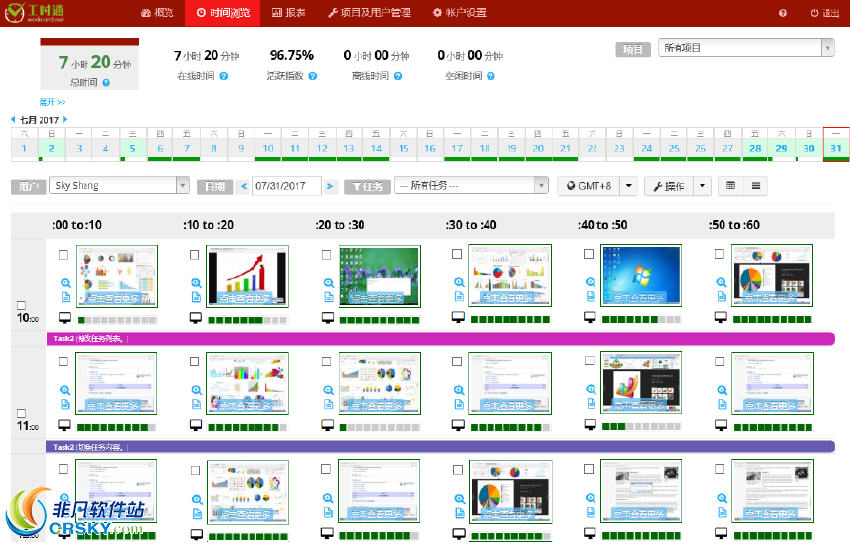Click the magenta Task2 task bar
Image resolution: width=850 pixels, height=544 pixels.
pyautogui.click(x=440, y=339)
